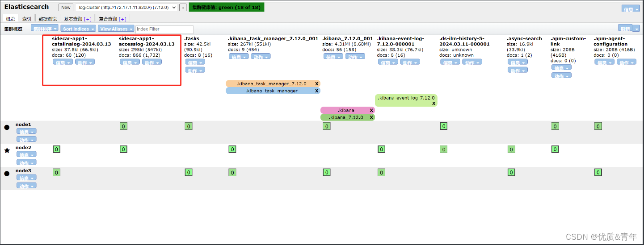
Task: Open the log-cluster connection dropdown
Action: point(126,8)
